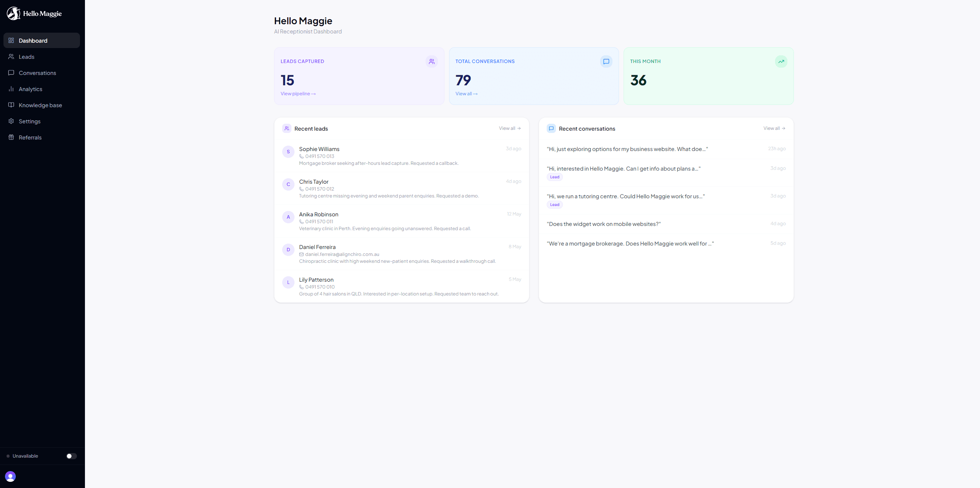Open conversation "Hi, we run a tutoring centre"

pos(666,200)
